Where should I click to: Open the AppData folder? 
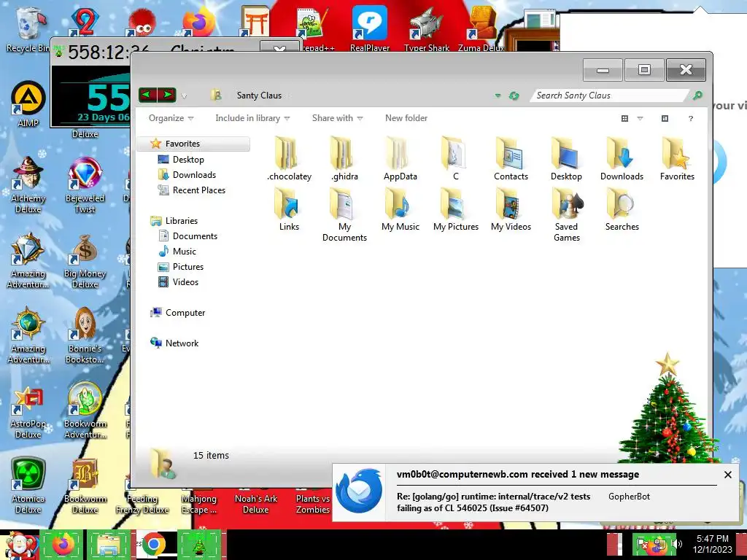(x=400, y=158)
